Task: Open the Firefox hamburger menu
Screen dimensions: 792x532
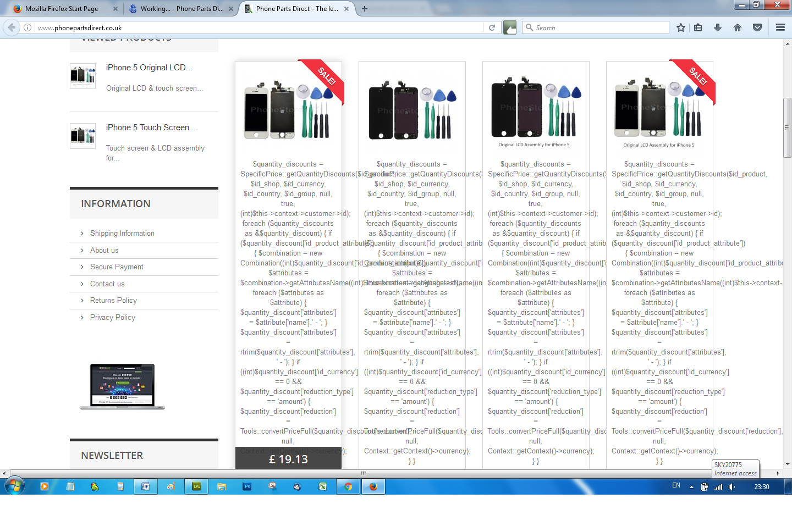Action: [x=780, y=27]
